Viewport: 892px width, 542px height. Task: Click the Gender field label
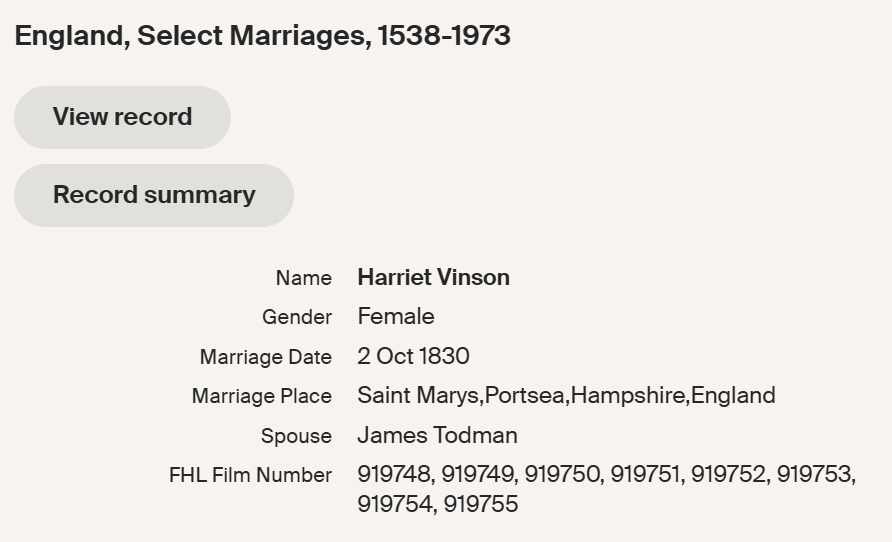point(297,318)
